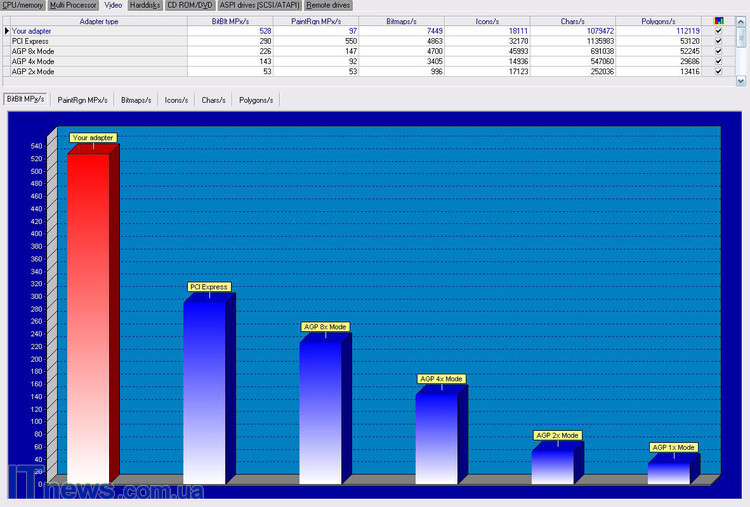Switch to the Remote drives tab
The width and height of the screenshot is (750, 507).
coord(328,5)
